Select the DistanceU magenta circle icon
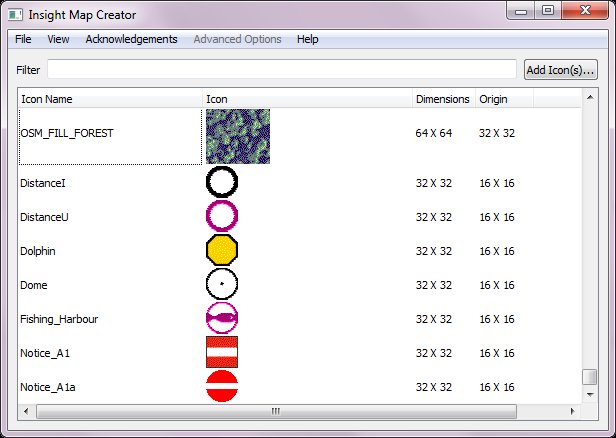The height and width of the screenshot is (438, 616). coord(221,217)
